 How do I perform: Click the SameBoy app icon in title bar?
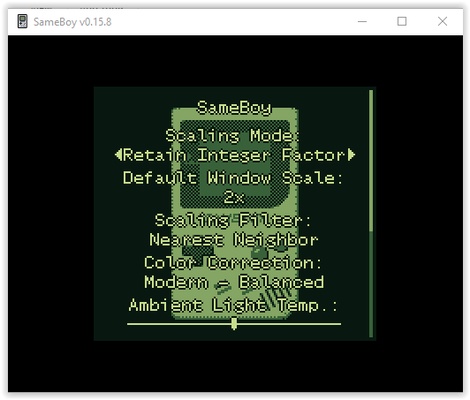tap(22, 22)
